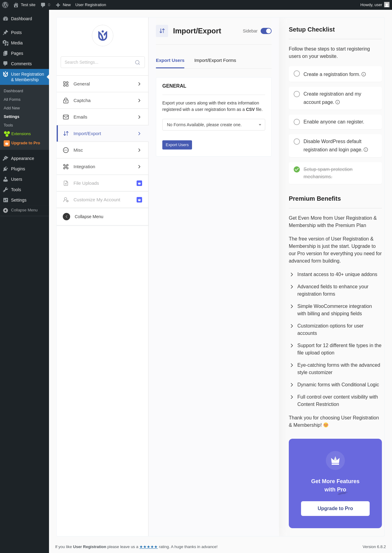The height and width of the screenshot is (553, 392).
Task: Click info icon next to account page step
Action: point(338,102)
